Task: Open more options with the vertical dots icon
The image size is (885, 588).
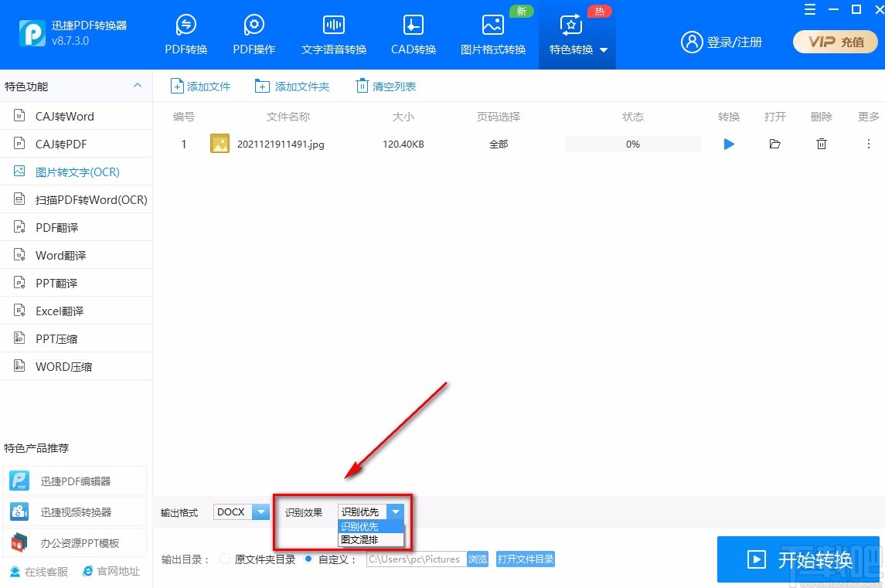Action: pos(868,144)
